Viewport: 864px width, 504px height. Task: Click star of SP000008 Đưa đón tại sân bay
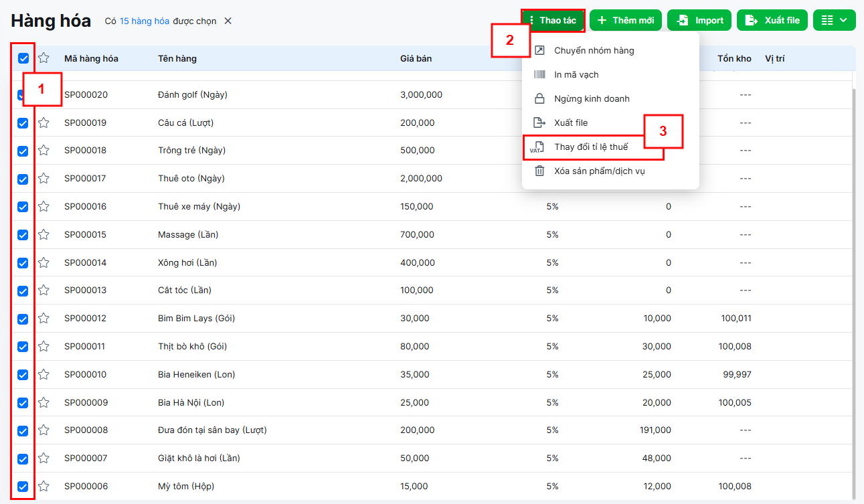[44, 430]
